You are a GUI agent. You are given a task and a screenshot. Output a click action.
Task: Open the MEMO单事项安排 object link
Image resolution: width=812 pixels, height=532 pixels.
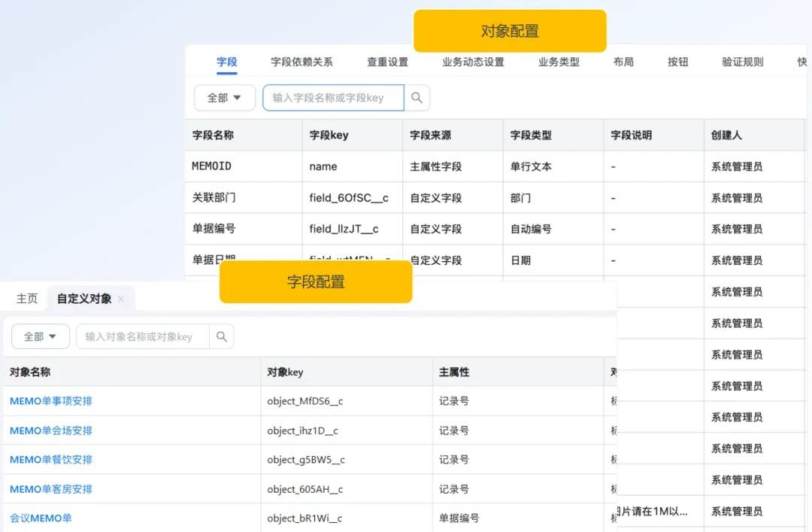click(x=50, y=401)
